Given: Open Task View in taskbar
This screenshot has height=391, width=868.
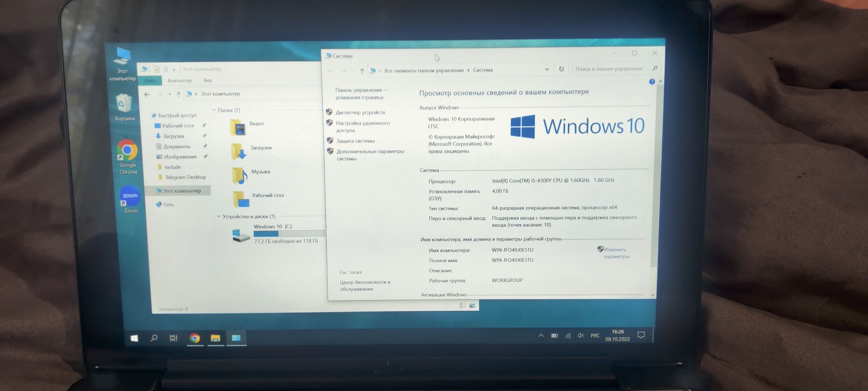Looking at the screenshot, I should [x=174, y=338].
